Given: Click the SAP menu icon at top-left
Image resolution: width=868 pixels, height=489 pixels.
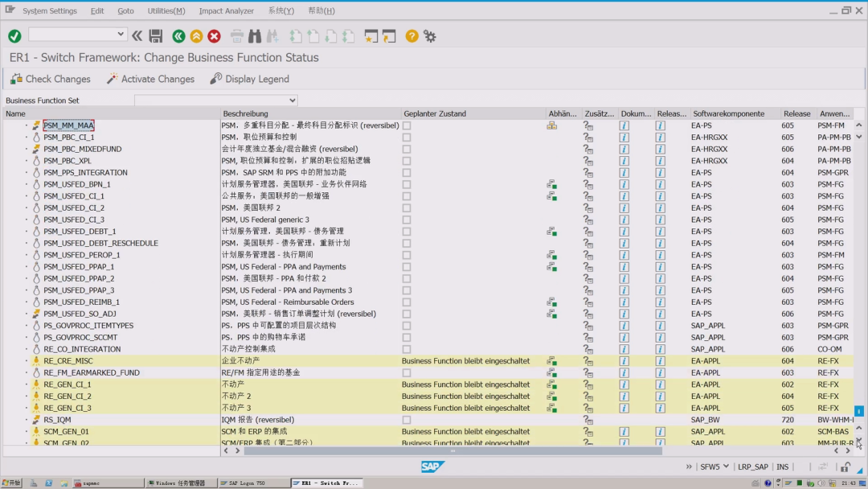Looking at the screenshot, I should (10, 10).
